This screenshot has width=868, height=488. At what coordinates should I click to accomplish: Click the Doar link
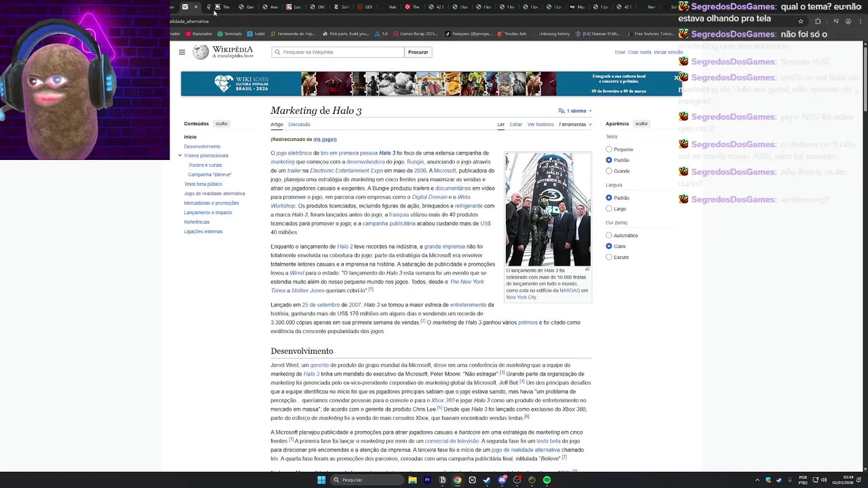620,52
